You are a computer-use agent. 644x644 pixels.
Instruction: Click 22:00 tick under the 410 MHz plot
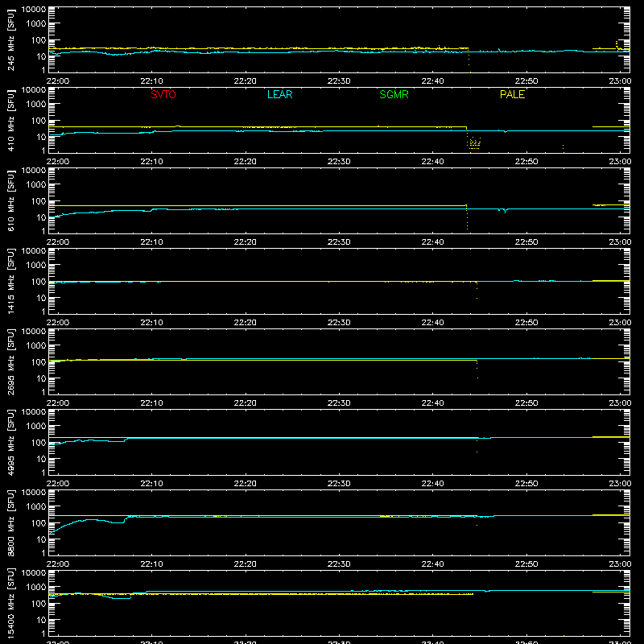click(58, 162)
